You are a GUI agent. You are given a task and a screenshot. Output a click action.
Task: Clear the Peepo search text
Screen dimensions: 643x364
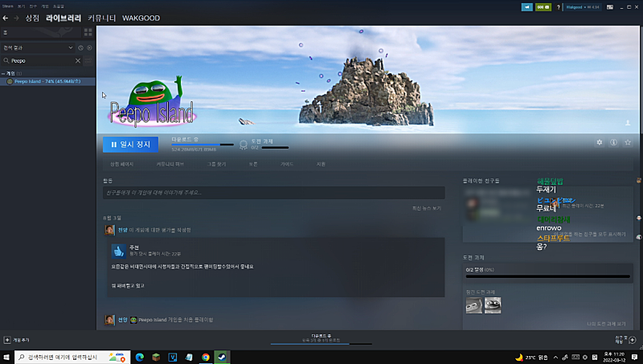coord(78,61)
